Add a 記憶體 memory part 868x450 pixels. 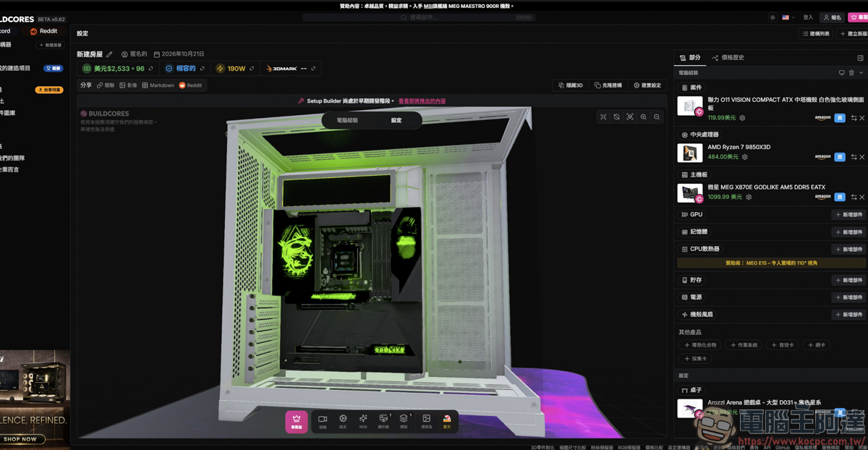pyautogui.click(x=848, y=232)
